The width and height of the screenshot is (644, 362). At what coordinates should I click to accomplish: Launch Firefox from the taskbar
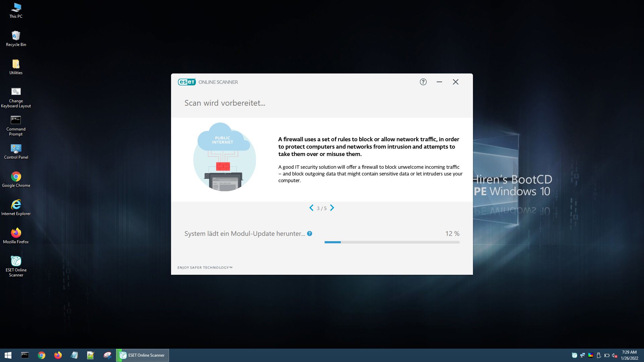coord(58,355)
